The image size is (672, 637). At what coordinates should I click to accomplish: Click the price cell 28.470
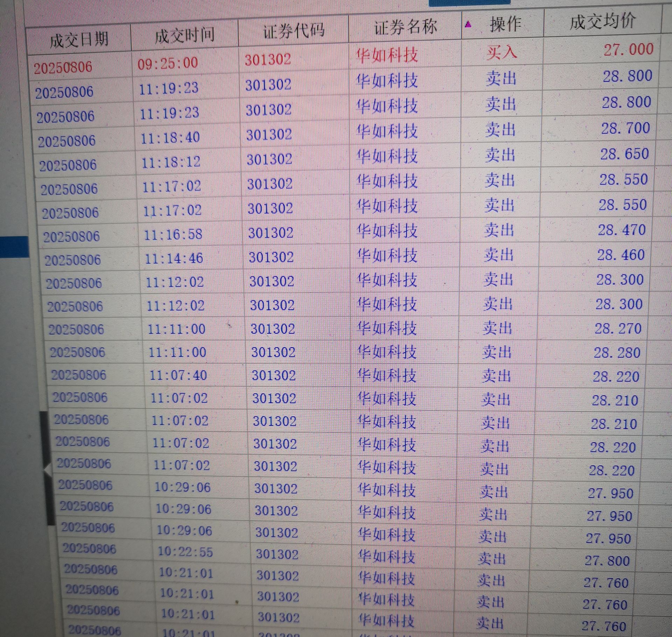[622, 230]
